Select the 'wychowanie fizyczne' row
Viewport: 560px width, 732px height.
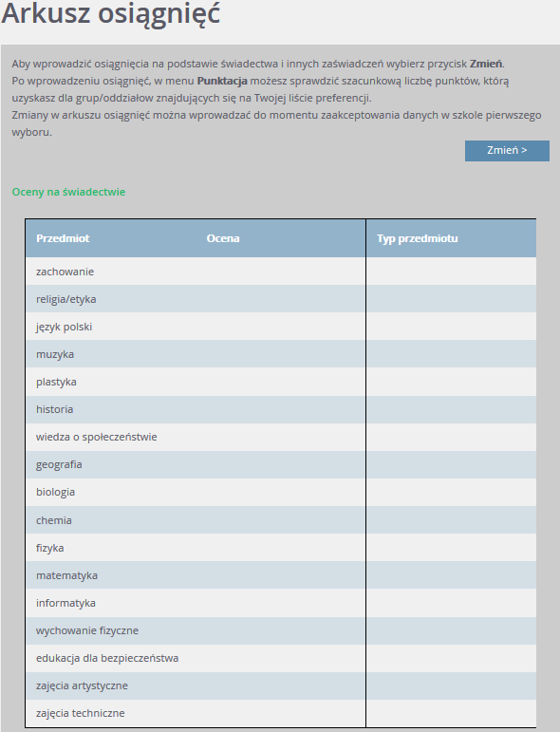pos(281,630)
